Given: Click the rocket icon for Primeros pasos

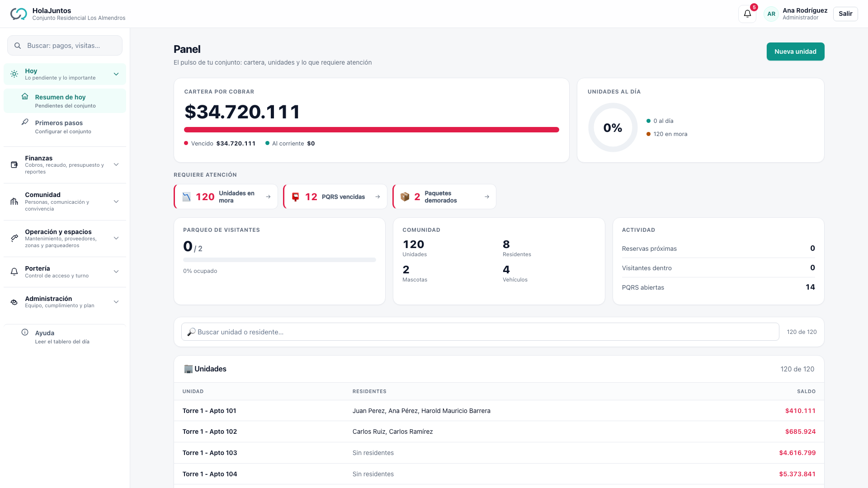Looking at the screenshot, I should tap(25, 122).
